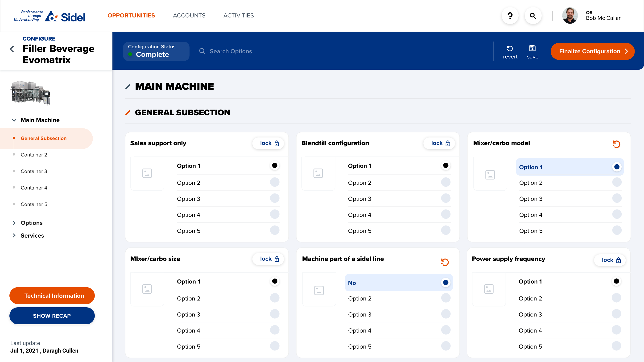Image resolution: width=644 pixels, height=362 pixels.
Task: Click the SHOW RECAP button
Action: [52, 316]
